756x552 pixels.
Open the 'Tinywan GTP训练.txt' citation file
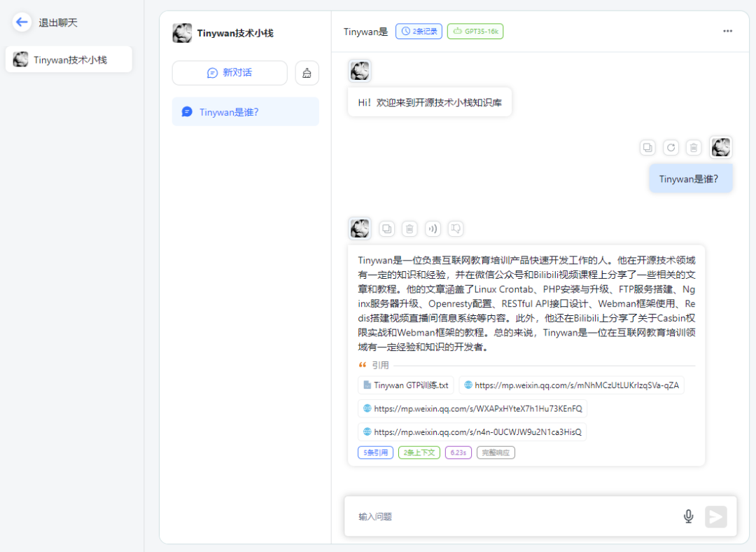[x=406, y=385]
